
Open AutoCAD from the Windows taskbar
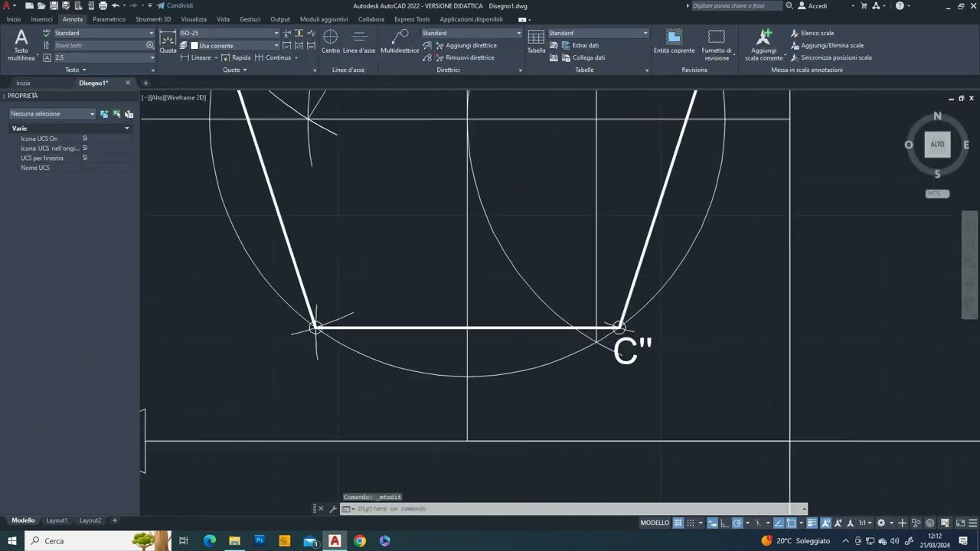coord(335,540)
